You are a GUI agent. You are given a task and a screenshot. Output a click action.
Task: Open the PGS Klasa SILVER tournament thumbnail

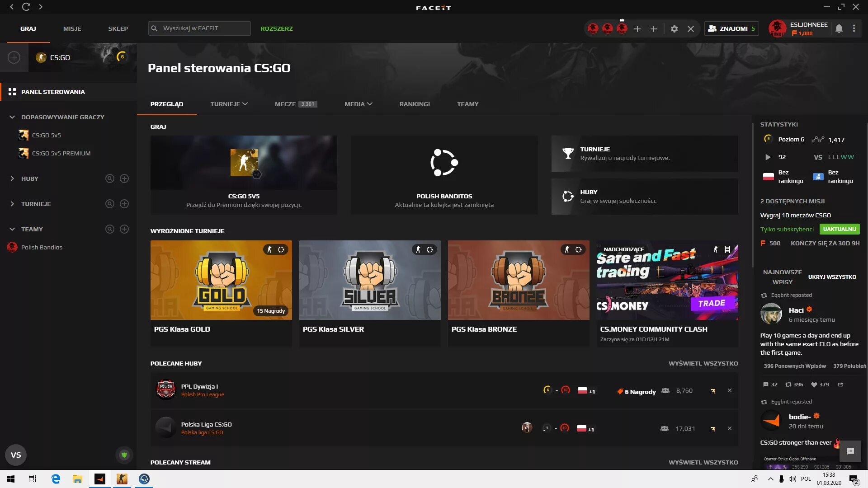(370, 280)
